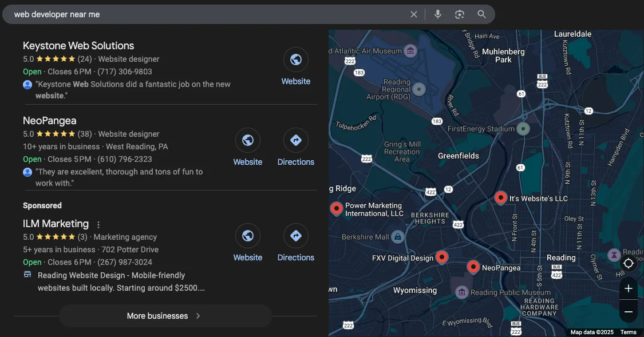Click the It's Website's LLC map marker
Viewport: 644px width, 337px height.
pos(500,197)
